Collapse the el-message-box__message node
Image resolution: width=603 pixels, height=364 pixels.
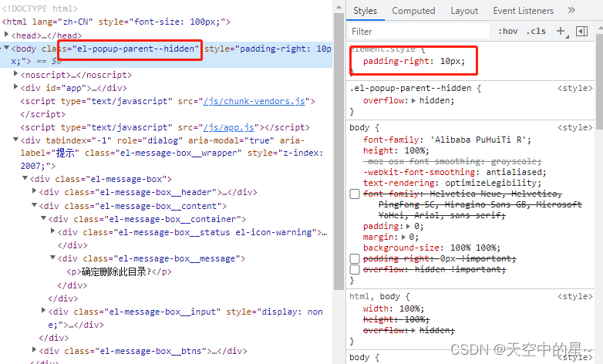tap(52, 258)
